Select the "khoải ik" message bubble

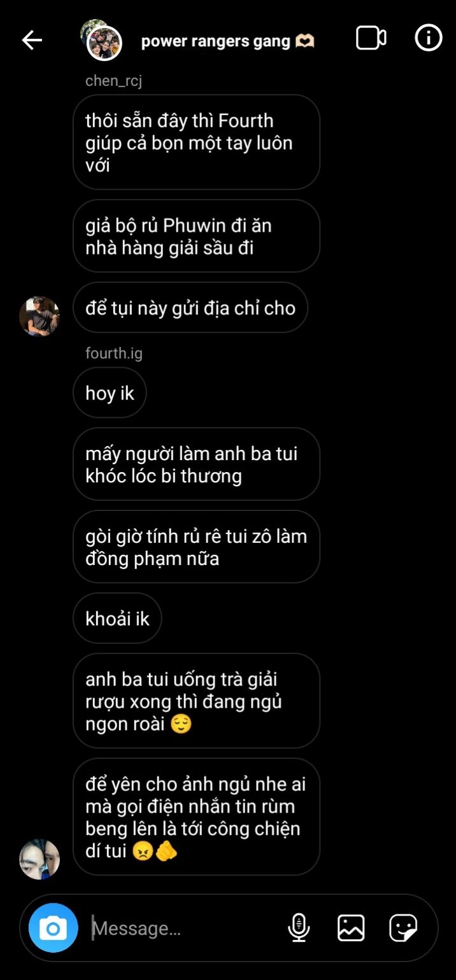pyautogui.click(x=117, y=619)
